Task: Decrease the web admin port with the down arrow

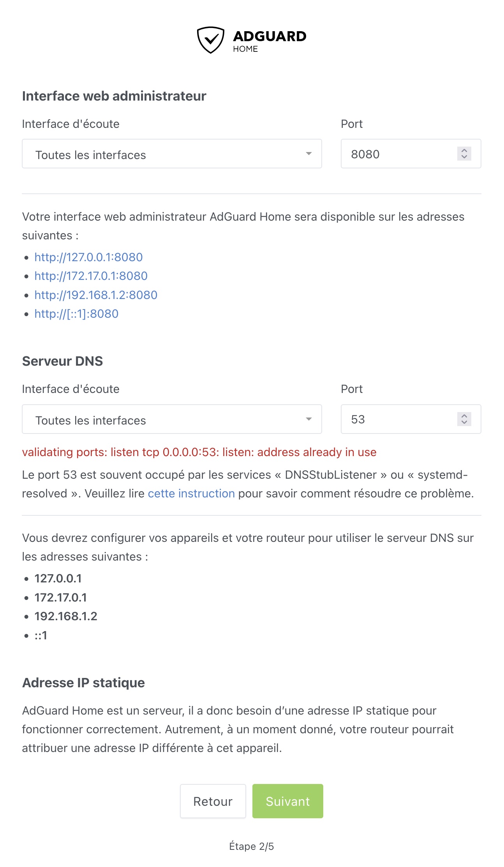Action: [464, 157]
